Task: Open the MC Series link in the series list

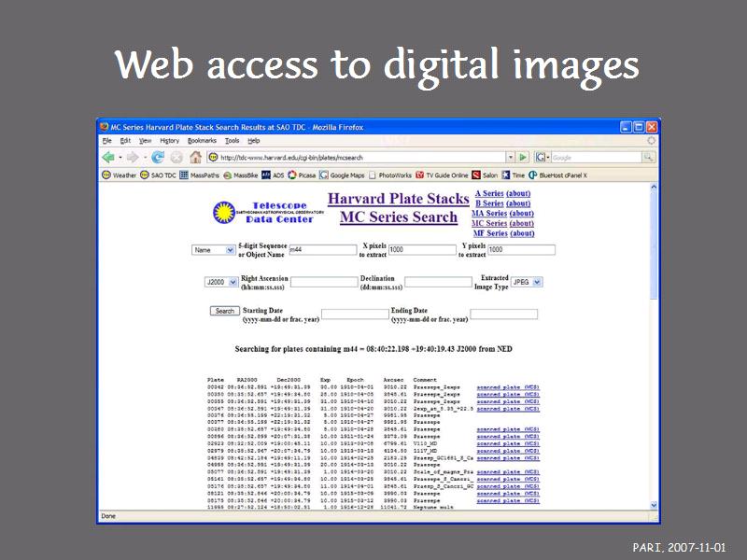Action: tap(489, 223)
